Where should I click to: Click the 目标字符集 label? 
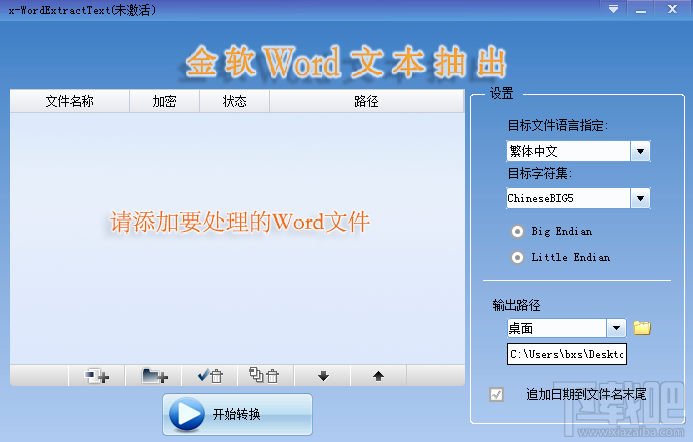tap(539, 173)
